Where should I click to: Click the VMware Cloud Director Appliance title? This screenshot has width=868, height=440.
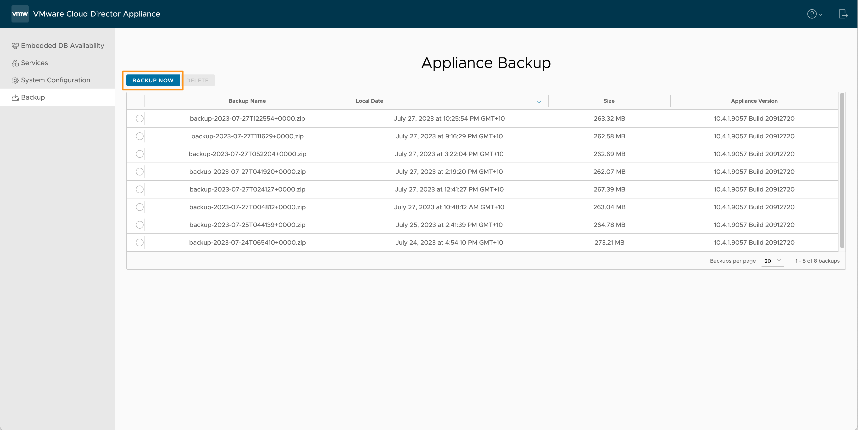97,14
